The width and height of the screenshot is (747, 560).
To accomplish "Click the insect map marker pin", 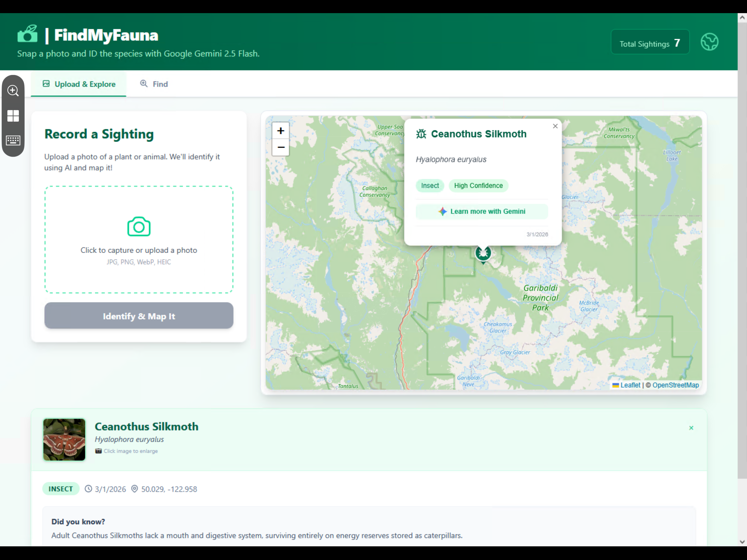I will (x=483, y=253).
